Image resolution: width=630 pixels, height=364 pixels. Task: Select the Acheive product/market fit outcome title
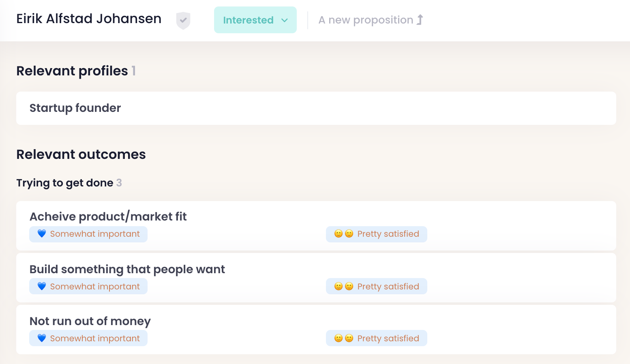coord(108,216)
